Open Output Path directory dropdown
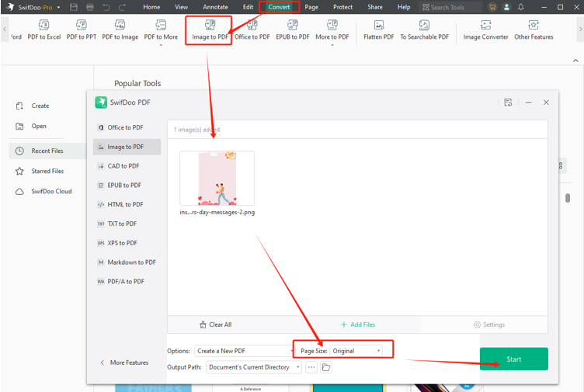 coord(254,367)
